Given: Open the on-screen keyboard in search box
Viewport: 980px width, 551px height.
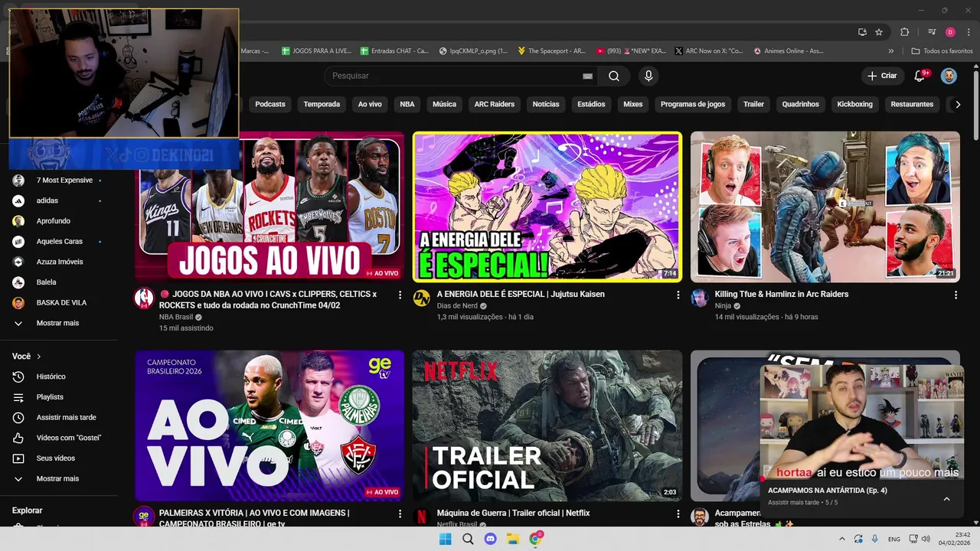Looking at the screenshot, I should pos(587,76).
